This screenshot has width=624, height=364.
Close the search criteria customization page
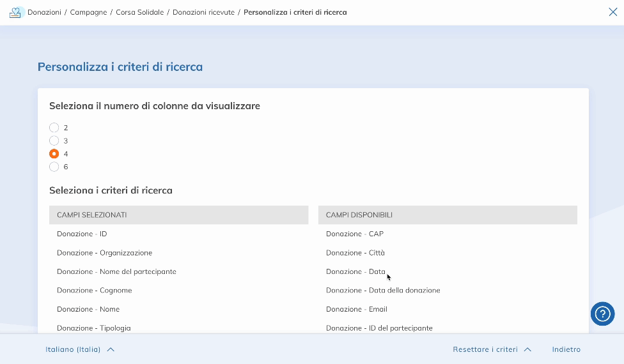point(612,11)
